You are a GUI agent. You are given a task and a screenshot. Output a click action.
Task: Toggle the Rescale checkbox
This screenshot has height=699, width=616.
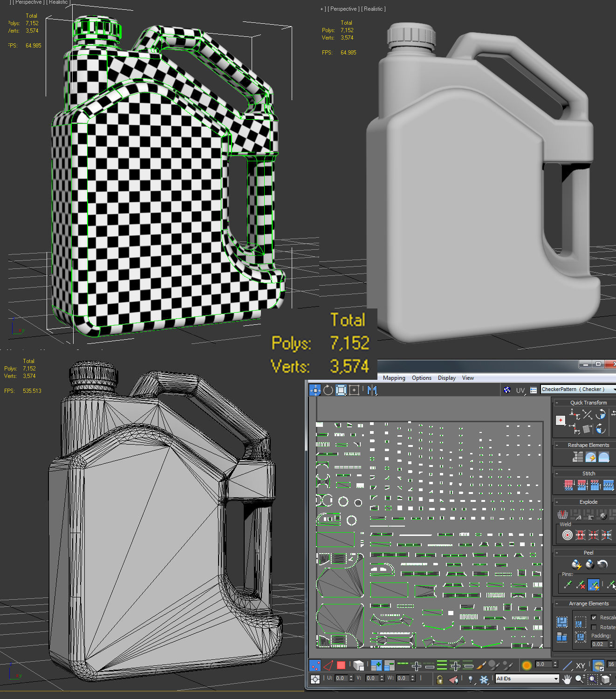click(594, 617)
